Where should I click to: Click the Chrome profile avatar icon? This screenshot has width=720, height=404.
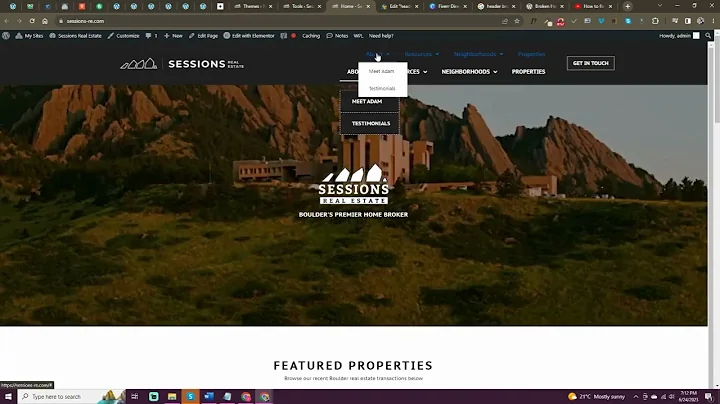(x=700, y=21)
